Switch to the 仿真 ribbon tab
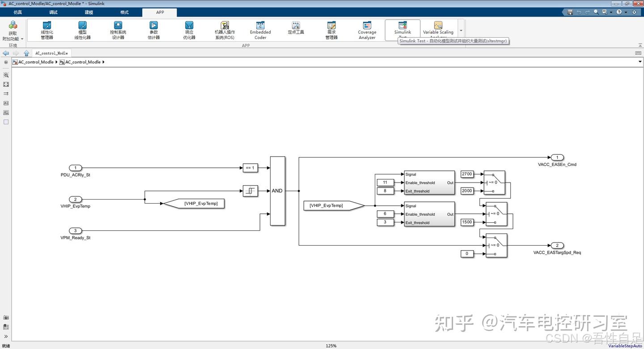The height and width of the screenshot is (349, 644). pos(17,12)
